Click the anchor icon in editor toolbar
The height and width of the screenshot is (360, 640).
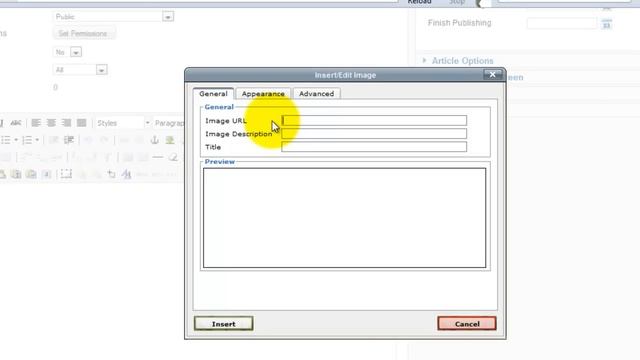(155, 140)
